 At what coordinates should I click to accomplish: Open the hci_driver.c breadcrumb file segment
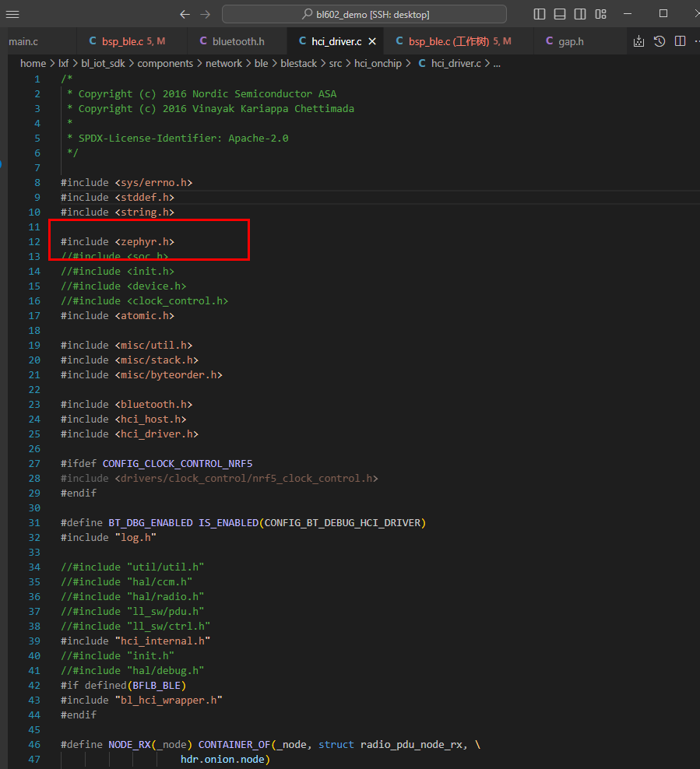[456, 63]
